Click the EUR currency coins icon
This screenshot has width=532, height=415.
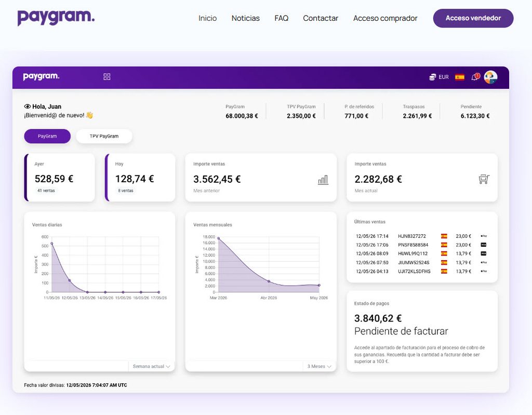coord(433,77)
